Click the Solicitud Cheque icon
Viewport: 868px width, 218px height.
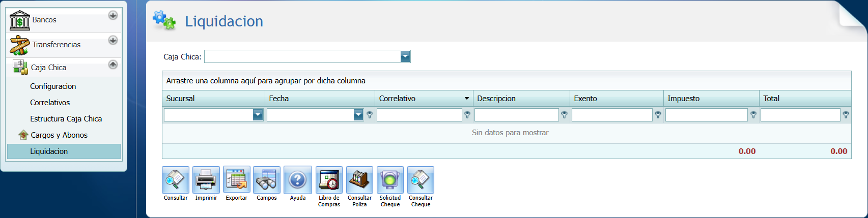(x=390, y=180)
